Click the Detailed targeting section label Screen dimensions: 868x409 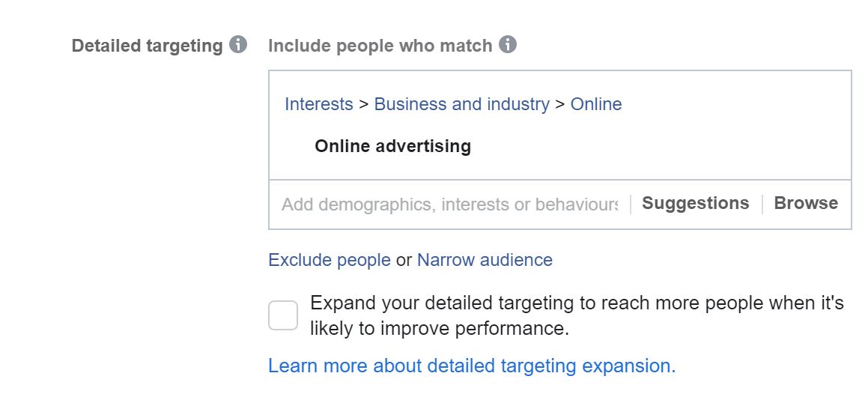[x=148, y=46]
